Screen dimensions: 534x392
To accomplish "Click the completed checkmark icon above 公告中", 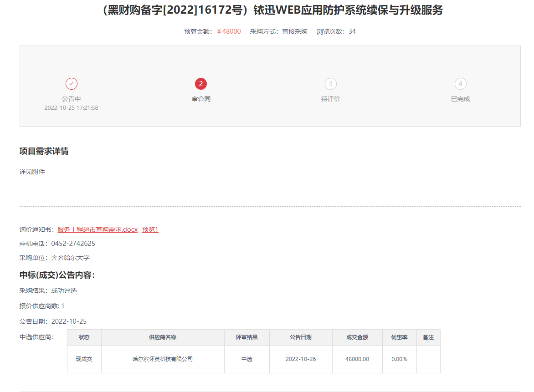I will (71, 84).
